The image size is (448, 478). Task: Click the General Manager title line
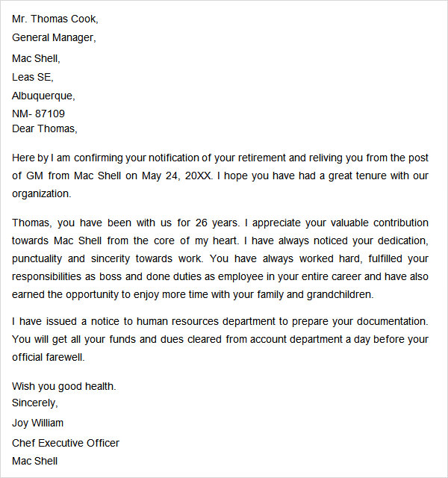[x=54, y=37]
